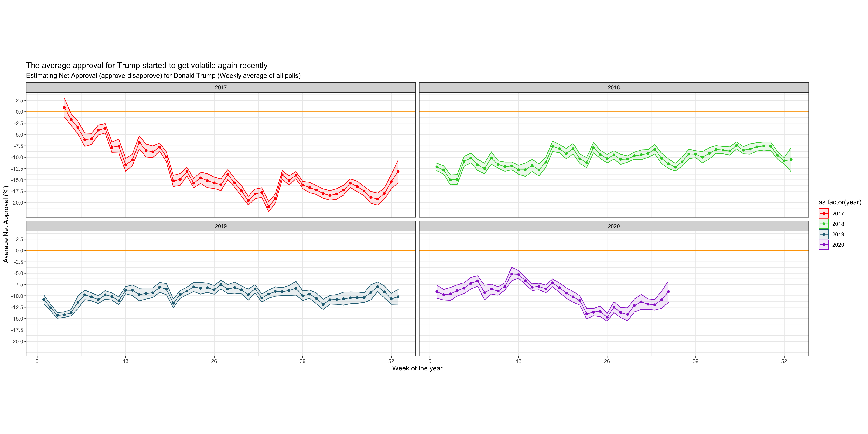This screenshot has height=434, width=868.
Task: Click the 2020 purple legend swatch
Action: (x=823, y=245)
